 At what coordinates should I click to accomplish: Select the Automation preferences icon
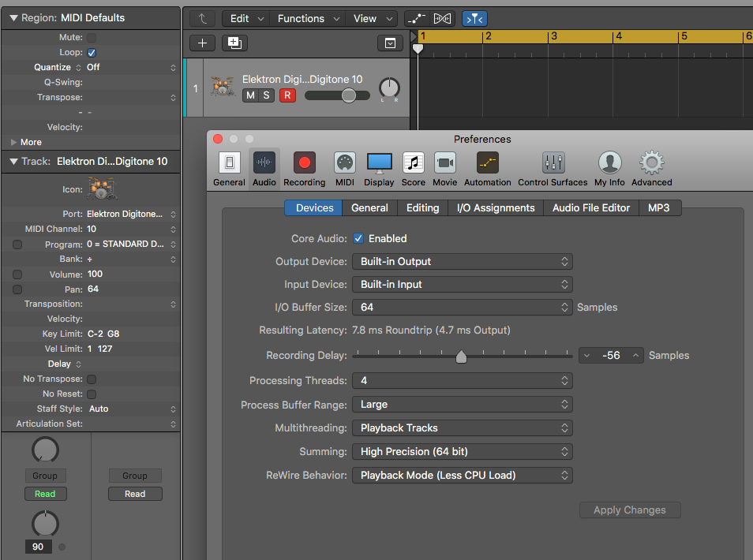[x=487, y=169]
